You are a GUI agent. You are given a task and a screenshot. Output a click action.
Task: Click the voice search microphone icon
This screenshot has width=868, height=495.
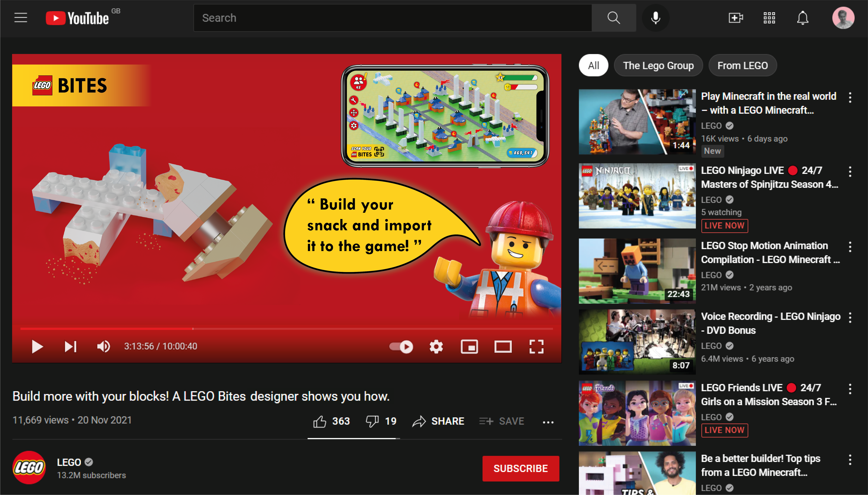click(655, 18)
